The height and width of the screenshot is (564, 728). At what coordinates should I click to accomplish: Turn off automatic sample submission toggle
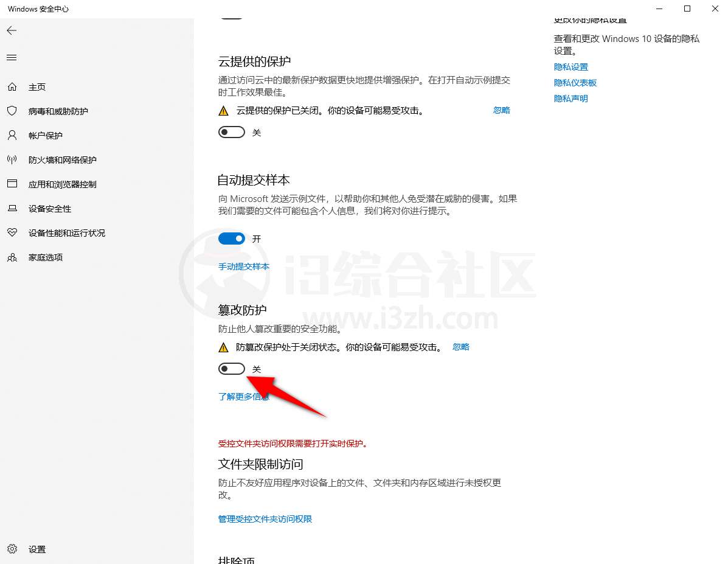pos(232,238)
